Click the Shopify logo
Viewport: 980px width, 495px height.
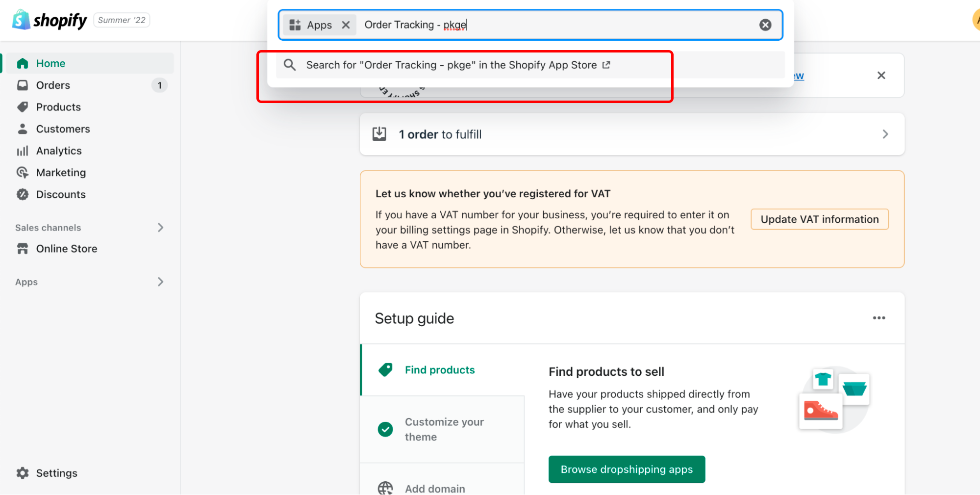[x=50, y=20]
